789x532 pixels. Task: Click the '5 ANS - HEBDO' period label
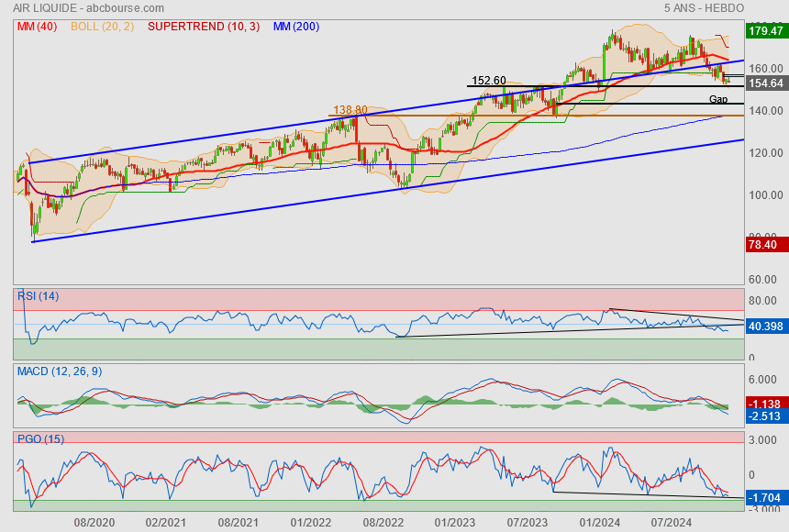[x=704, y=8]
